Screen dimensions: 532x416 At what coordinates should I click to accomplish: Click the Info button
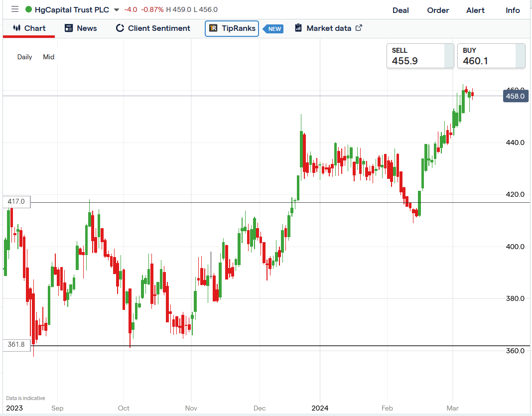pos(513,10)
